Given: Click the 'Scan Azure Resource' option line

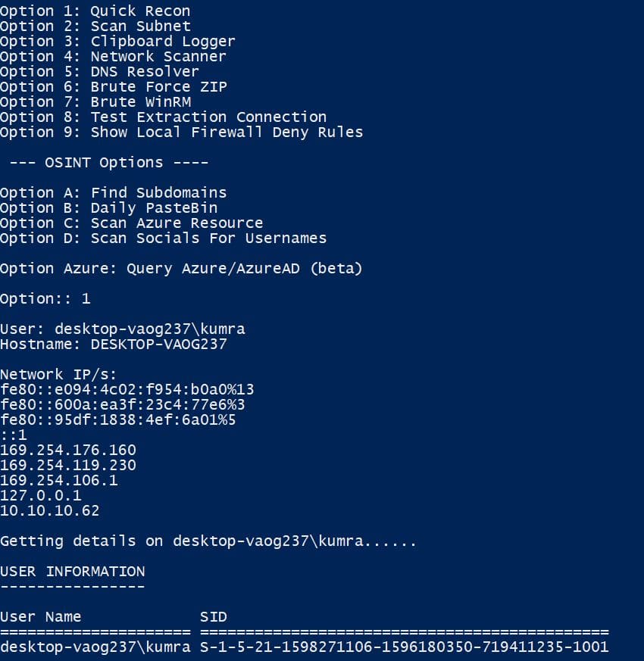Looking at the screenshot, I should point(132,223).
